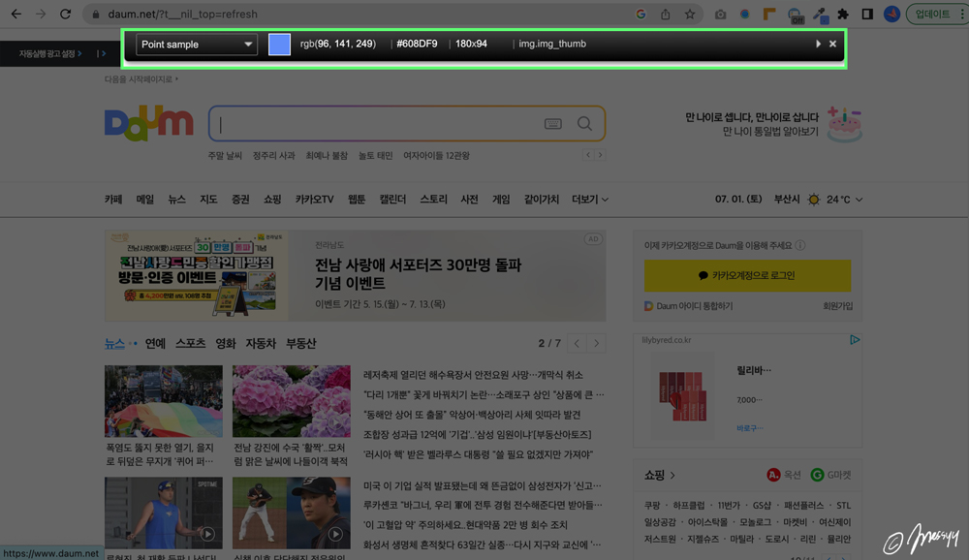This screenshot has height=560, width=969.
Task: Open the G마켓 shop link
Action: (x=830, y=475)
